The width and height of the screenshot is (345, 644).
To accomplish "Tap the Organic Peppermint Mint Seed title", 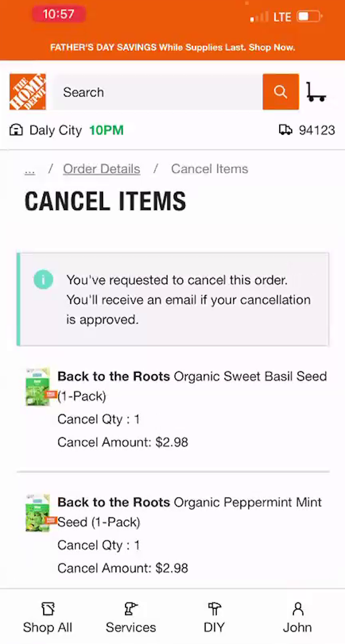I will tap(189, 503).
